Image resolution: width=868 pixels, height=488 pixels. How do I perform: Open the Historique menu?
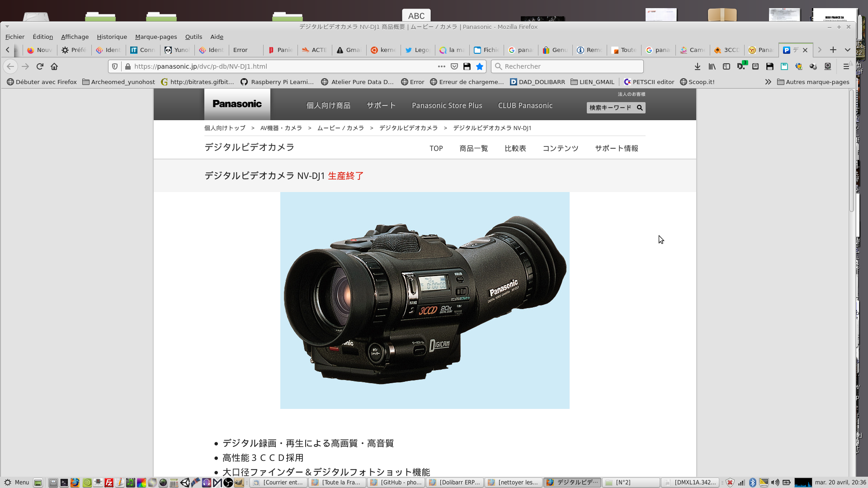click(112, 37)
